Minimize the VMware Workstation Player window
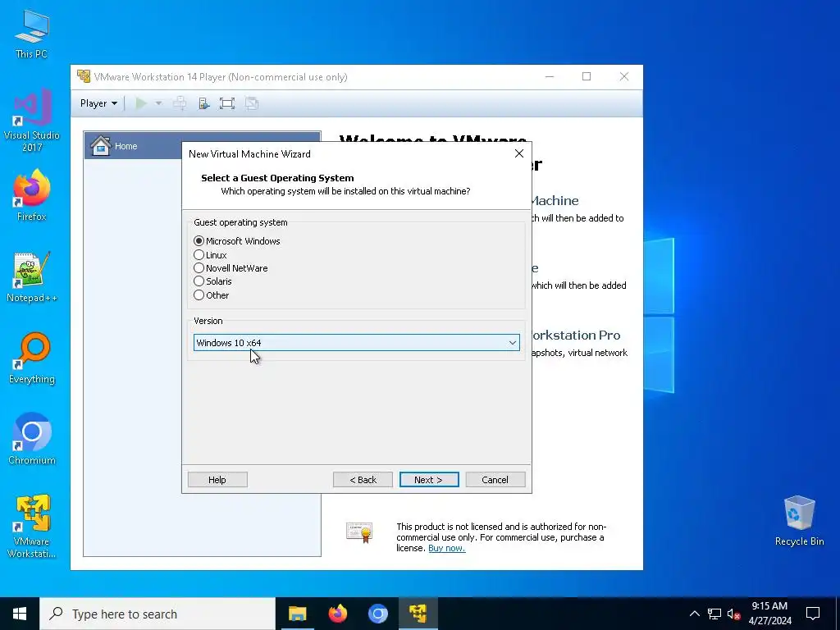 (x=549, y=76)
